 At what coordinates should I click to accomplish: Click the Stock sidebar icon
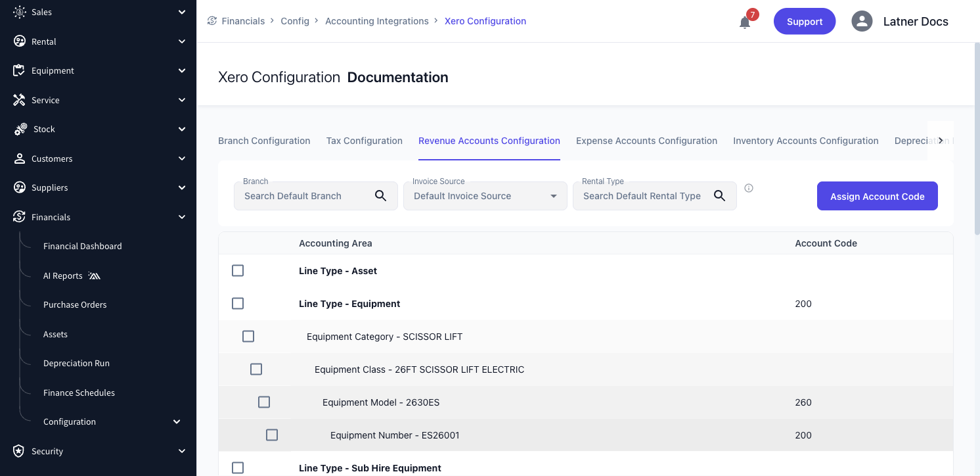tap(20, 129)
